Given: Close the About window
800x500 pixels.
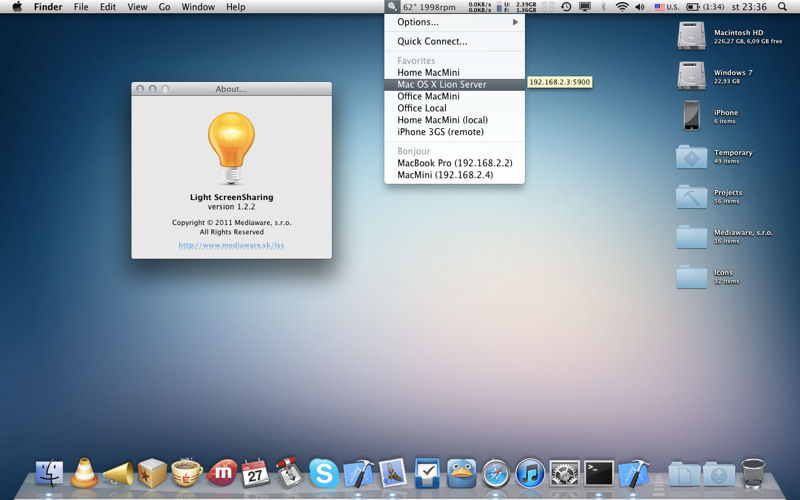Looking at the screenshot, I should click(x=140, y=89).
